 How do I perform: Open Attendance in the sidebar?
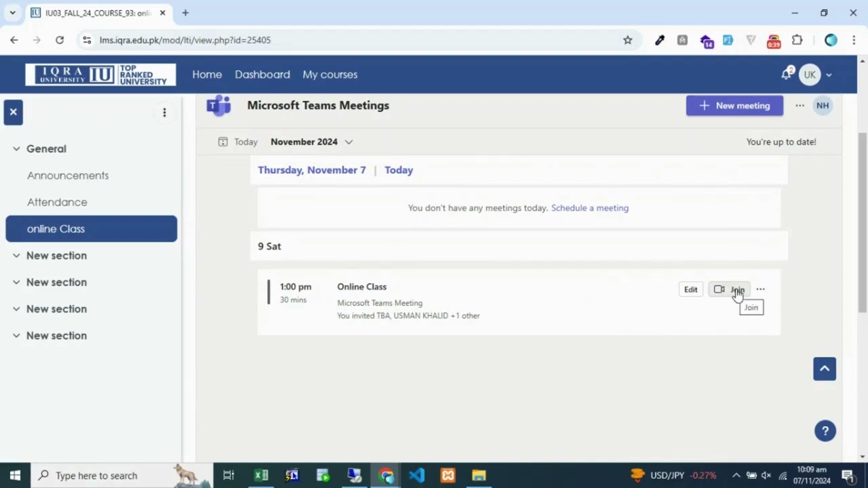pyautogui.click(x=57, y=202)
